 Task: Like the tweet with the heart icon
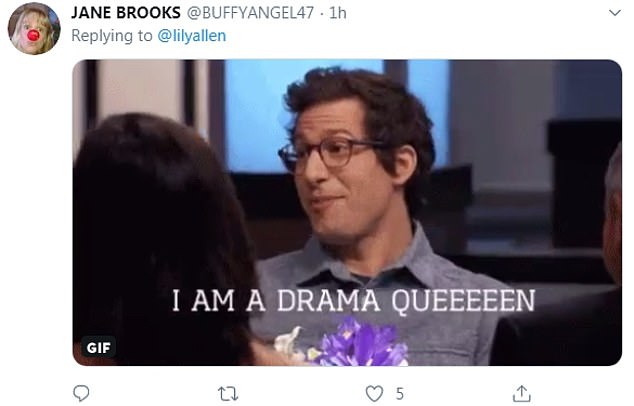click(374, 393)
